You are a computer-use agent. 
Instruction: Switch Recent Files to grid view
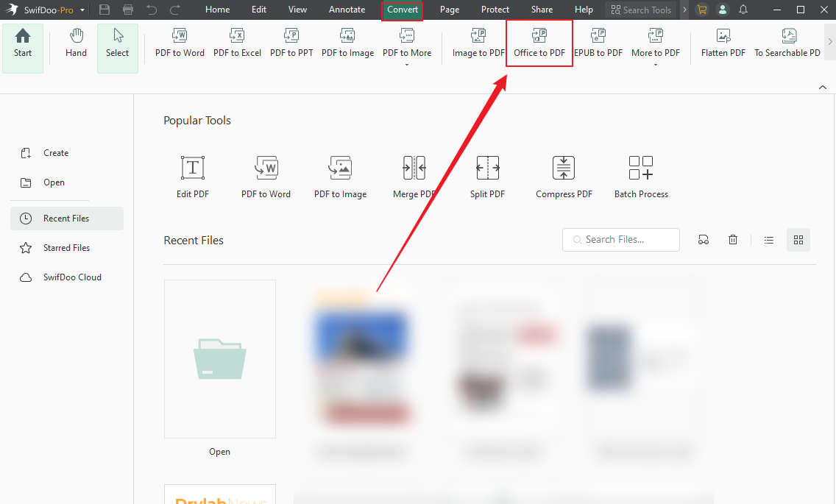tap(798, 239)
